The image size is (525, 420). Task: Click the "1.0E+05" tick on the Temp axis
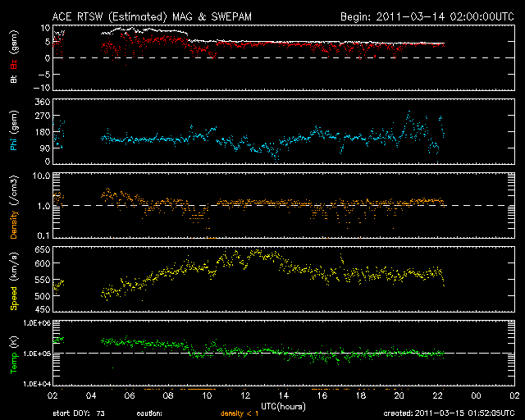(37, 354)
